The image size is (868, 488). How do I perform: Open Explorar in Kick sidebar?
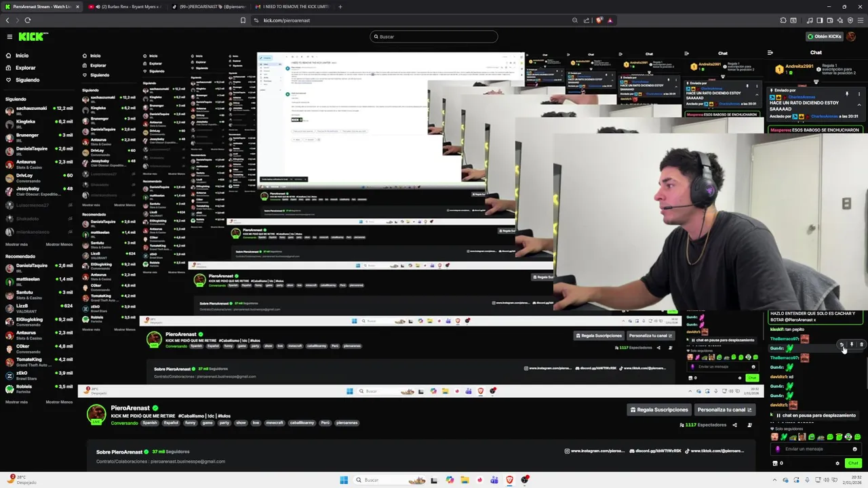[20, 68]
